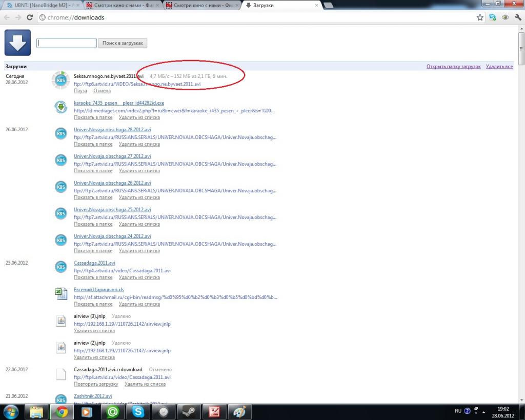Viewport: 525px width, 420px height.
Task: Bookmark this page with the star icon
Action: [x=480, y=17]
